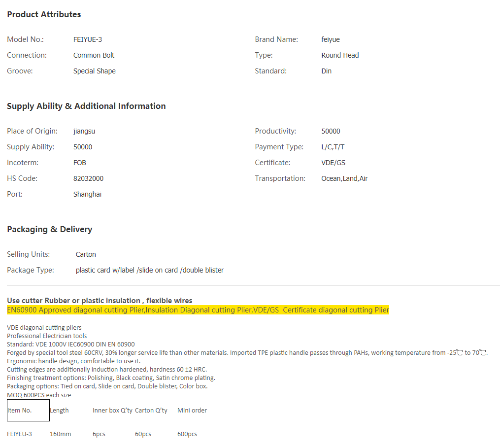Click the Round Head type value
The height and width of the screenshot is (448, 500).
tap(340, 55)
